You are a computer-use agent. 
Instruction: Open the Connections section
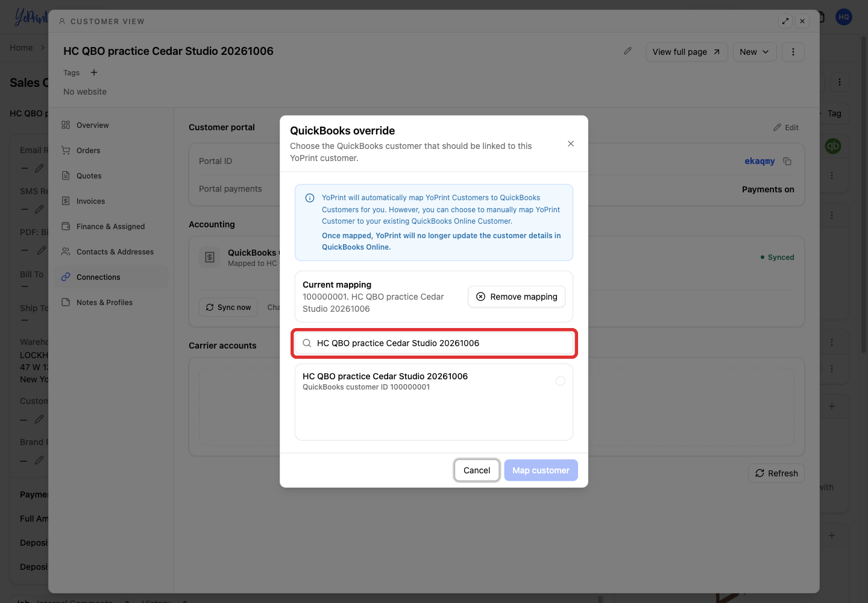111,277
